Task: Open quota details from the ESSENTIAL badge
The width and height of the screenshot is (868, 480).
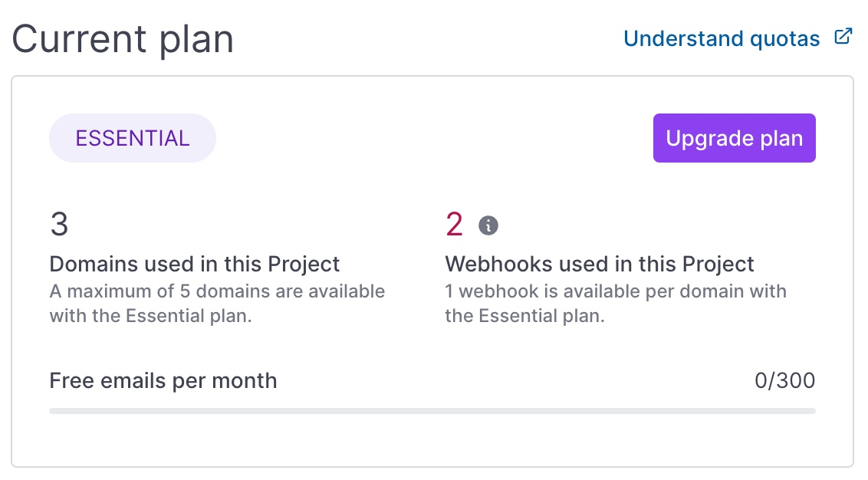Action: (x=132, y=138)
